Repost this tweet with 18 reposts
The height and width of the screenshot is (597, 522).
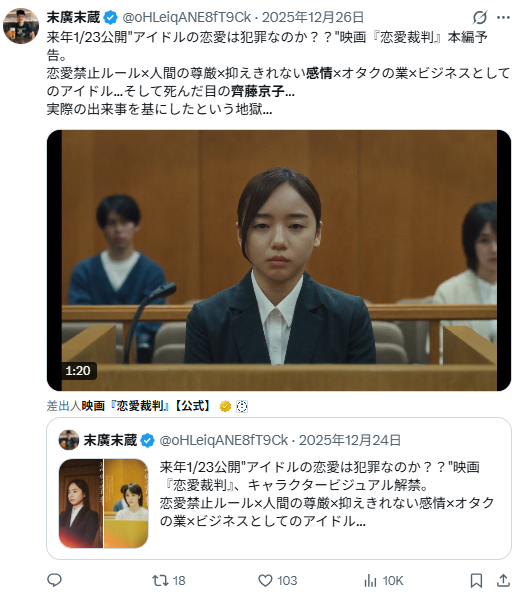169,581
